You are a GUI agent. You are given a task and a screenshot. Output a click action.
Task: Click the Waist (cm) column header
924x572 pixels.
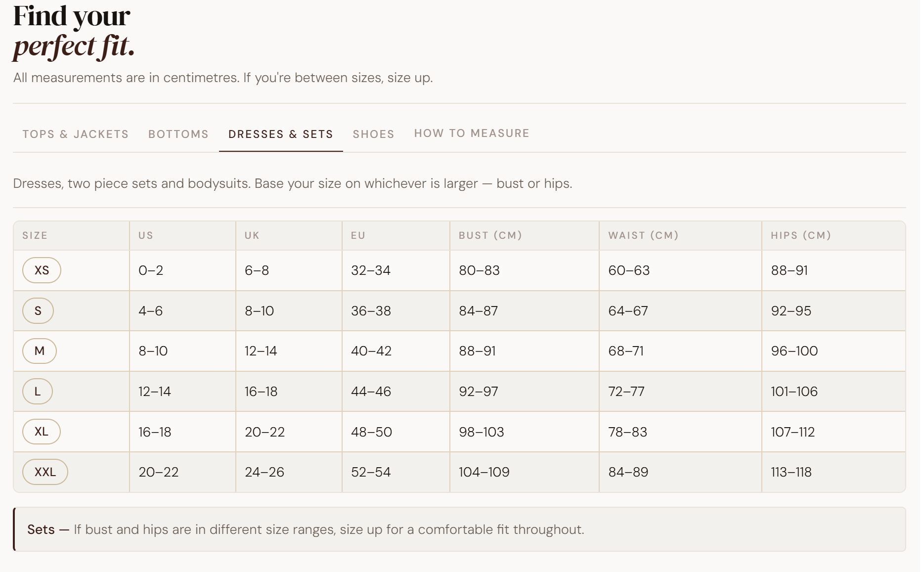643,235
